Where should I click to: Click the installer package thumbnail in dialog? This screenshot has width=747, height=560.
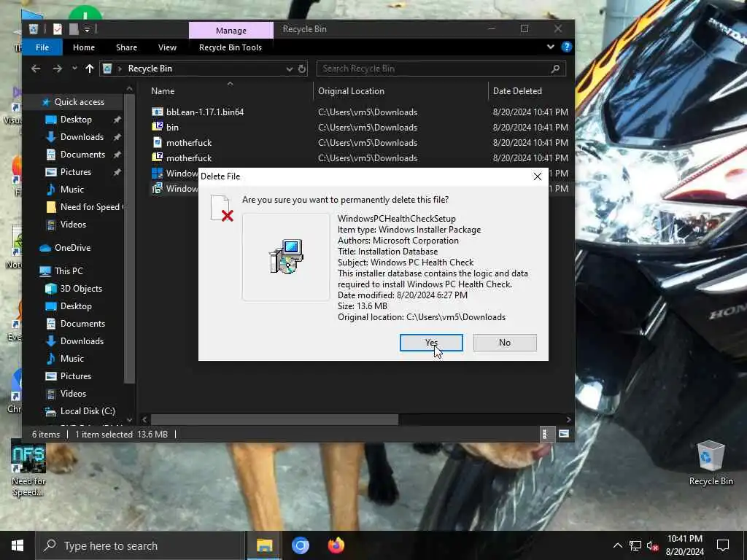[286, 257]
